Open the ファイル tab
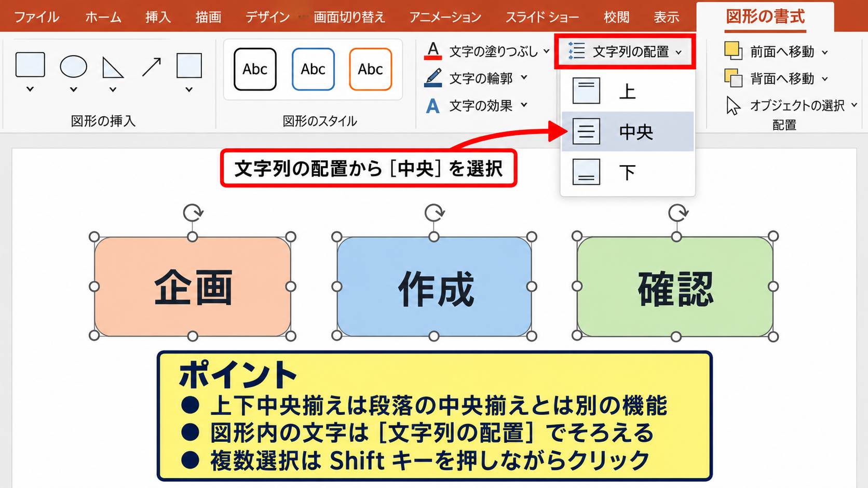 pyautogui.click(x=36, y=17)
